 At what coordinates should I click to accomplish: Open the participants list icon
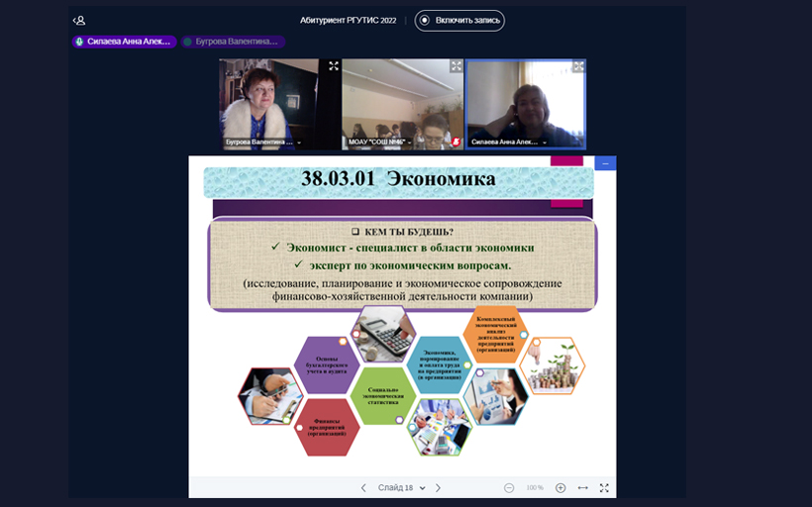coord(79,21)
